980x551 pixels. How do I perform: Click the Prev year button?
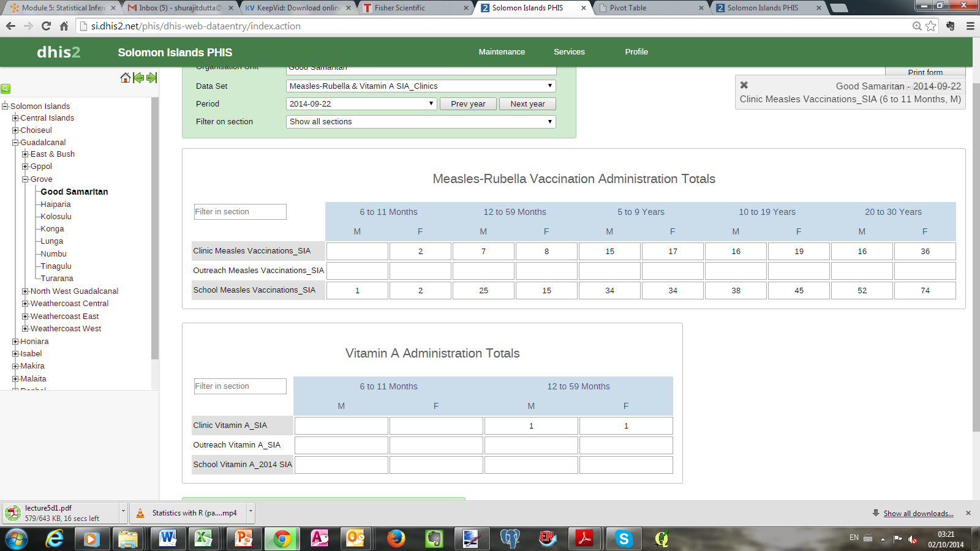pos(468,104)
